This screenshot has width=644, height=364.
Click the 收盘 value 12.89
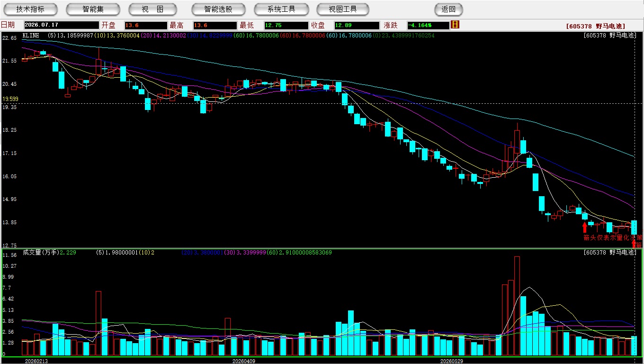point(357,26)
